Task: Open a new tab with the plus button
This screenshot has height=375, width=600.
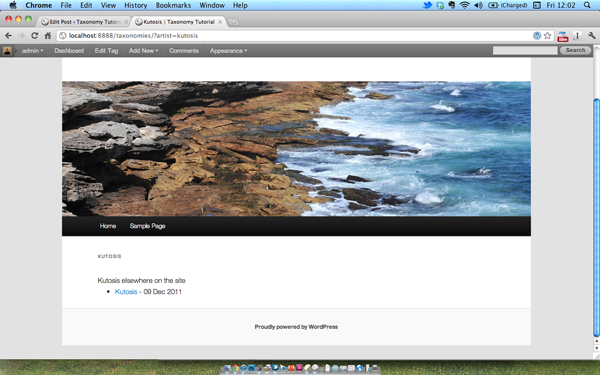Action: coord(233,22)
